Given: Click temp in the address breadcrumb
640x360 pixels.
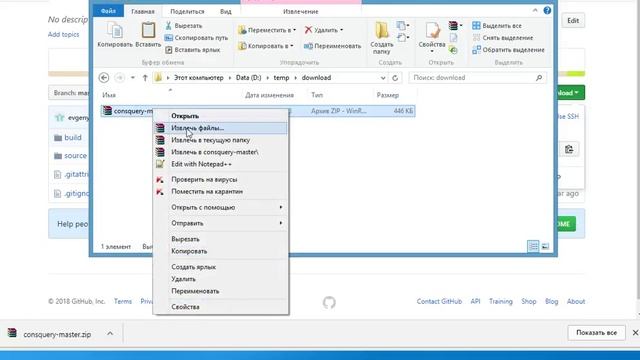Looking at the screenshot, I should [x=281, y=78].
